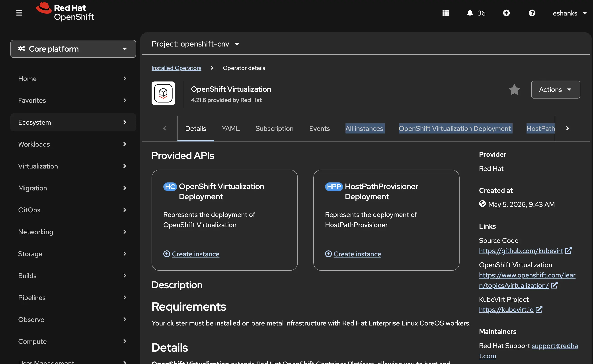Open the help question mark menu
The image size is (593, 364).
click(532, 13)
